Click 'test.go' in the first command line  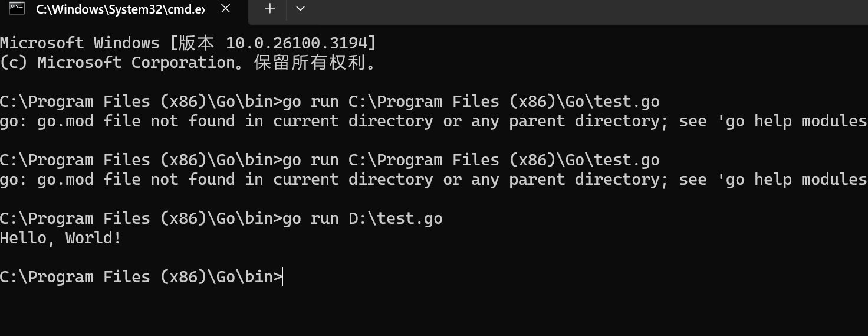click(x=626, y=102)
